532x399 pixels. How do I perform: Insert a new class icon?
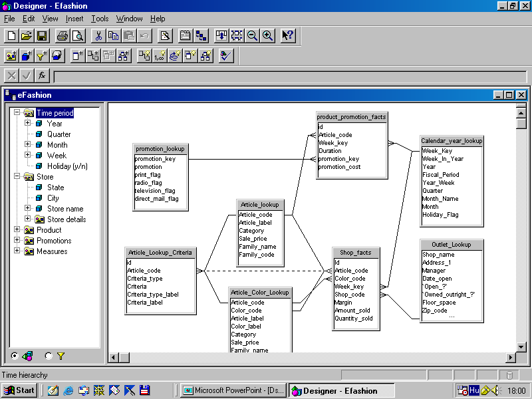(x=11, y=56)
